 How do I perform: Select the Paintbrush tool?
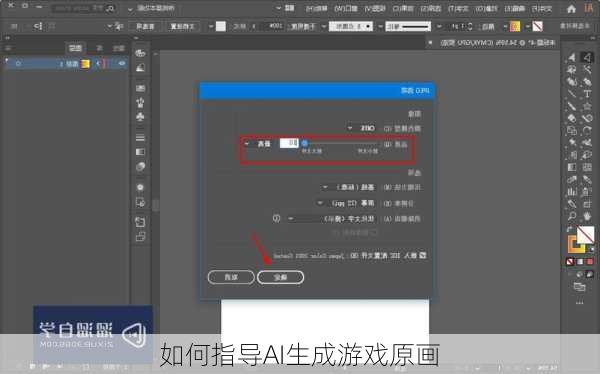pos(572,106)
